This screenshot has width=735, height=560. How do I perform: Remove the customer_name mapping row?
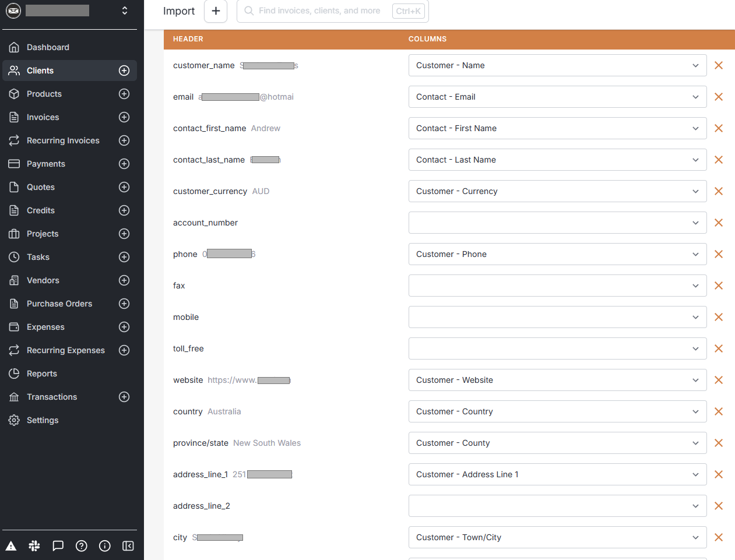[719, 65]
